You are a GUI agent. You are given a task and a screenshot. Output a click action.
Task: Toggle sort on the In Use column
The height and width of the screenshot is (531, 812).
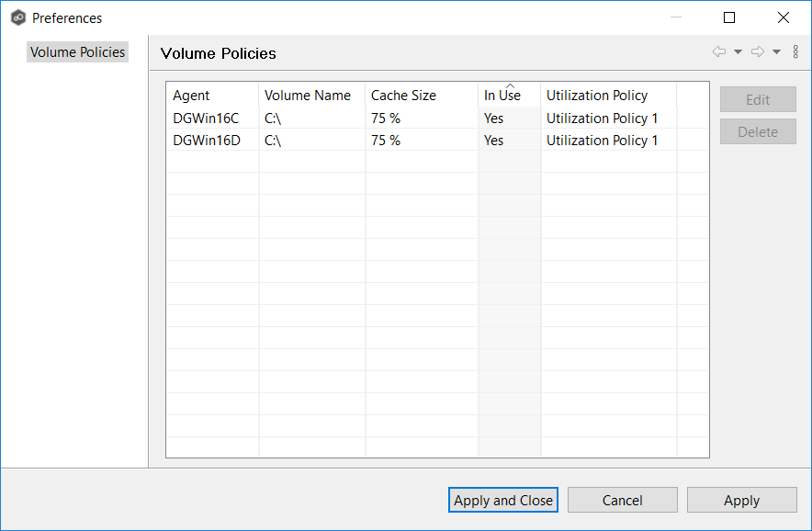coord(508,96)
